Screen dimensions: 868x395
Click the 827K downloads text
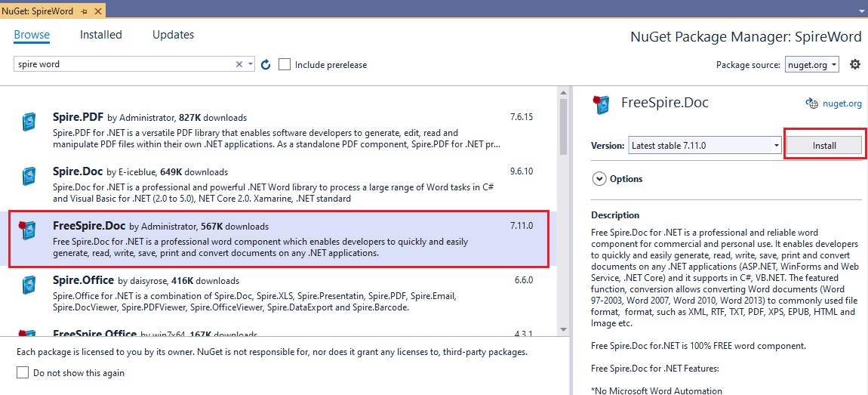tap(213, 118)
